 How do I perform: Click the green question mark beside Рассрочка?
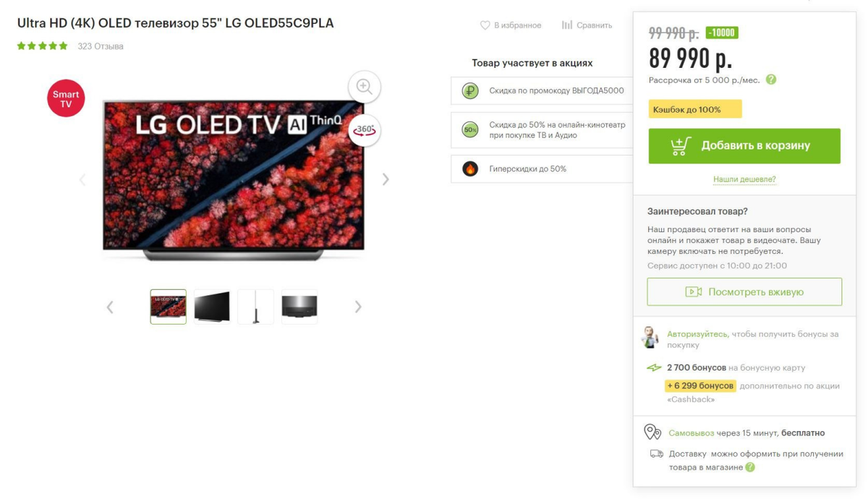[771, 80]
